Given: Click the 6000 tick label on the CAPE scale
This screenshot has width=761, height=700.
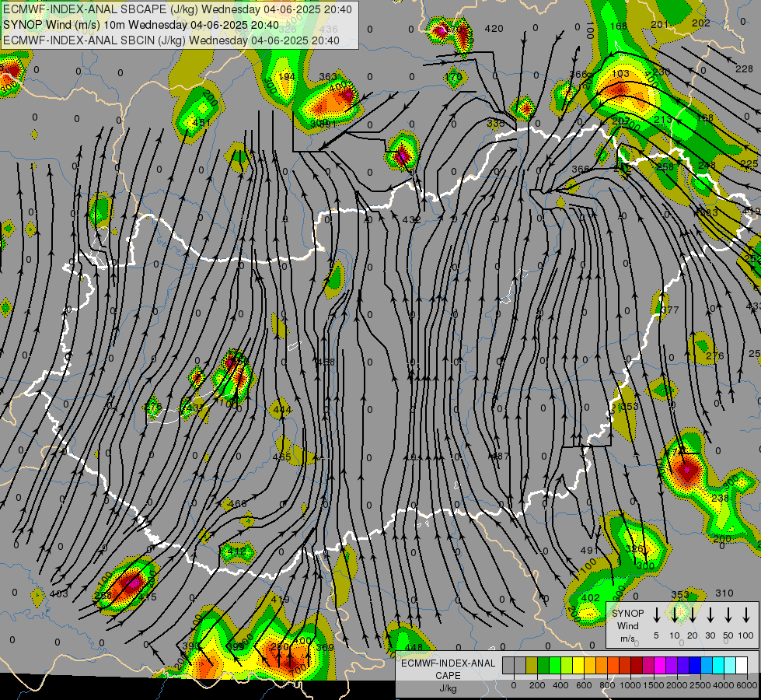Looking at the screenshot, I should 747,685.
